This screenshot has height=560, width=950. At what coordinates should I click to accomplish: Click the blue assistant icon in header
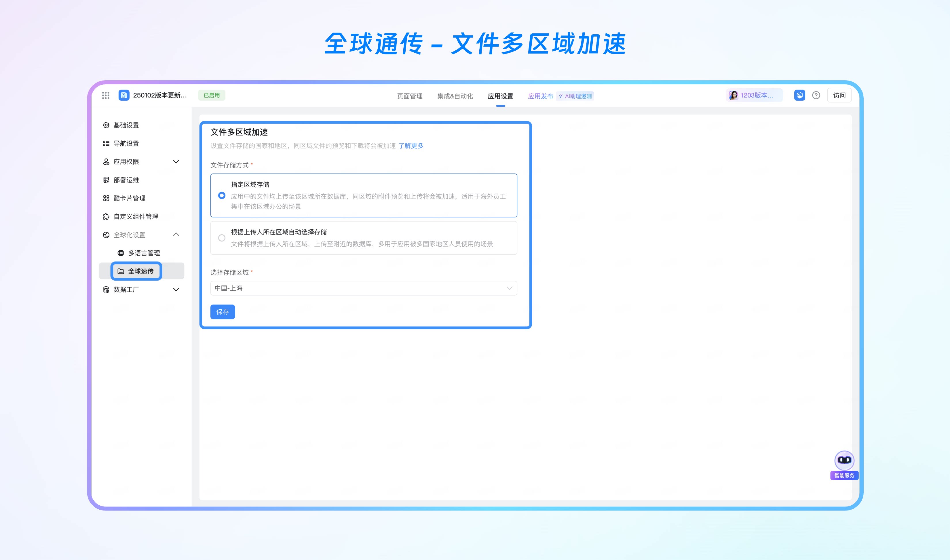(x=799, y=96)
